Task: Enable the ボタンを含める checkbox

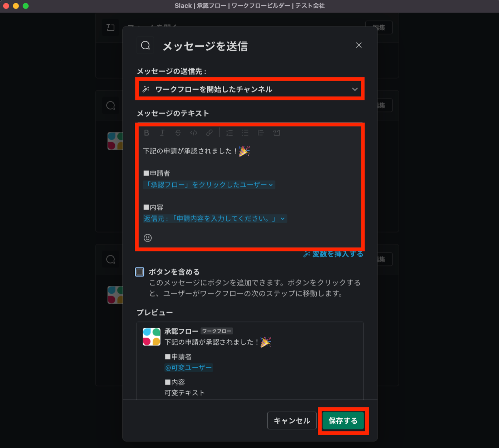Action: click(x=140, y=272)
